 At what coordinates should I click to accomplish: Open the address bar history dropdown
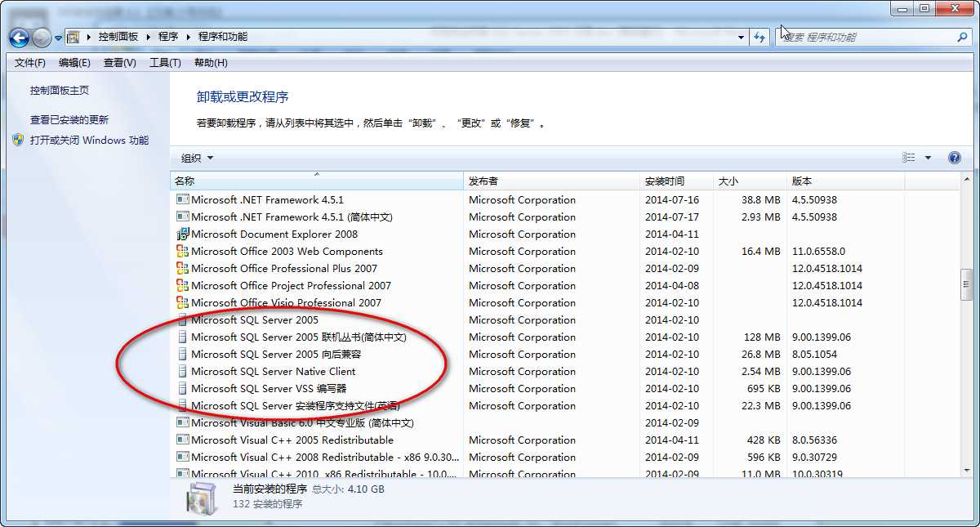[x=741, y=37]
